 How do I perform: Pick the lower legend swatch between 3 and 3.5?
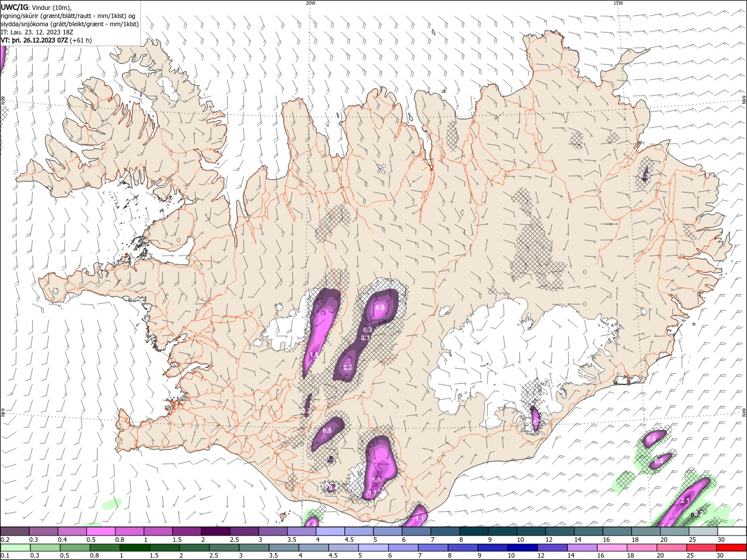point(254,548)
